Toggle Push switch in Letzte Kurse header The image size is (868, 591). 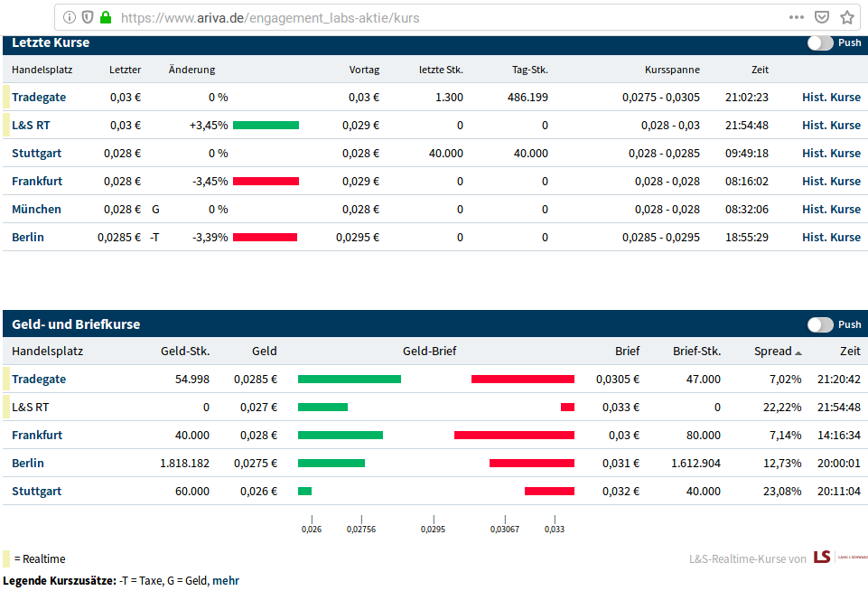point(820,42)
